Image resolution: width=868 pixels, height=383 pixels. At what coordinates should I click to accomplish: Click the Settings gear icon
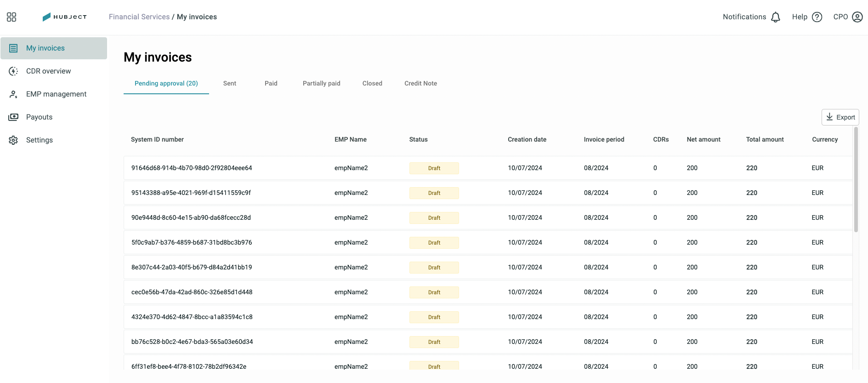click(x=13, y=140)
